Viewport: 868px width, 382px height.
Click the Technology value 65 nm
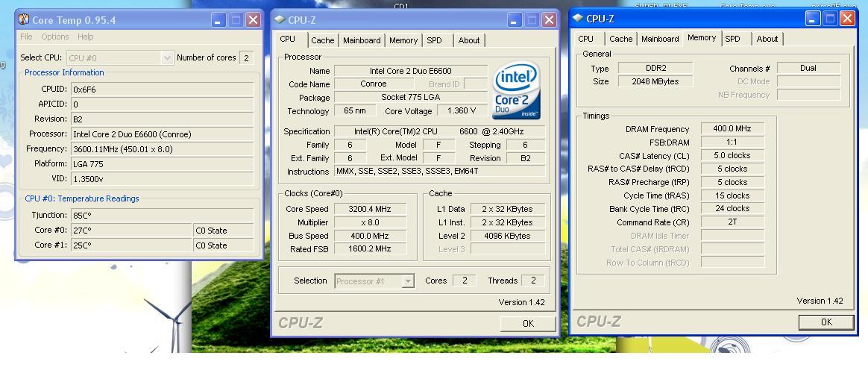355,110
